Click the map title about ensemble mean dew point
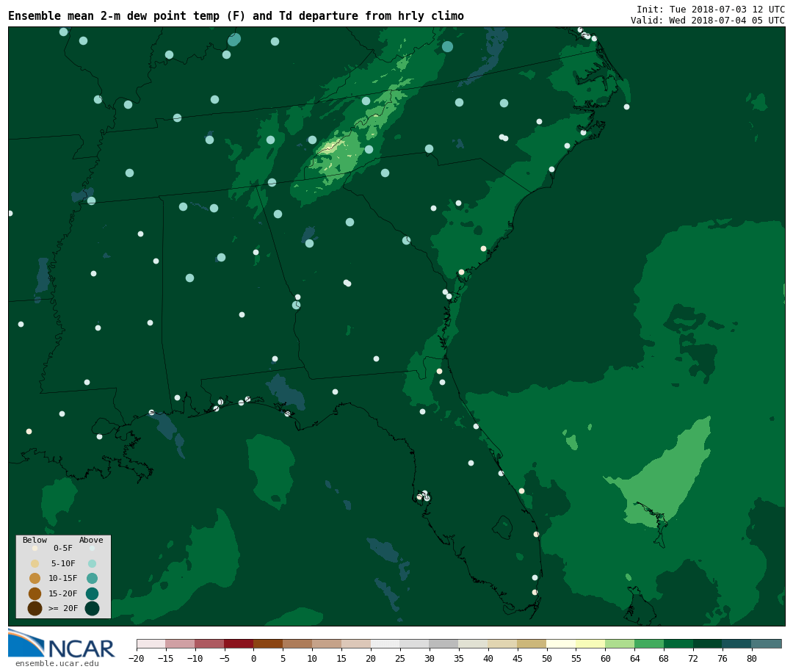The height and width of the screenshot is (672, 793). point(236,16)
